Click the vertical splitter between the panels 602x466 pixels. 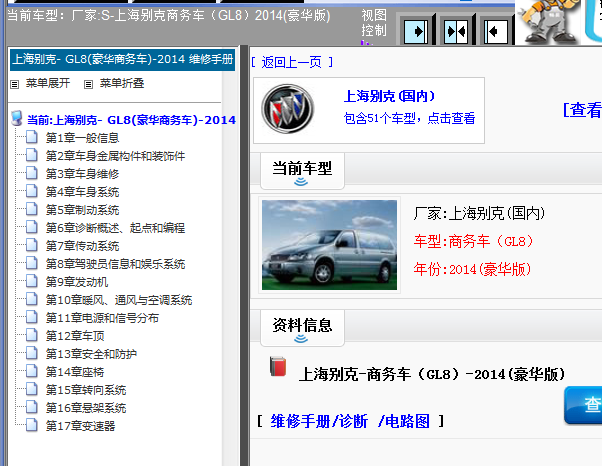(x=244, y=255)
